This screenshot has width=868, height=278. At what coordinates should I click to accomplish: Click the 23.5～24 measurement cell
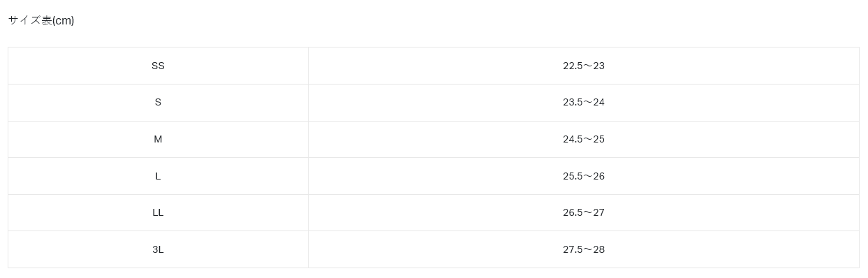(584, 103)
